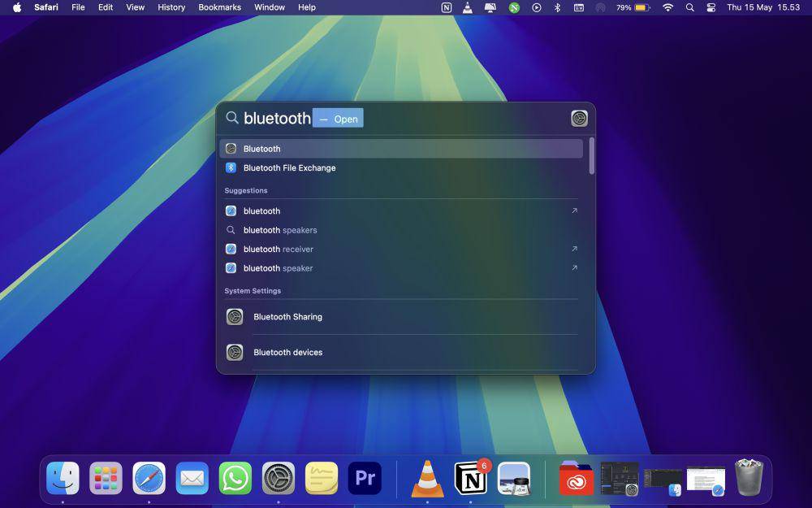The height and width of the screenshot is (508, 812).
Task: Open Control Center in menu bar
Action: pos(711,8)
